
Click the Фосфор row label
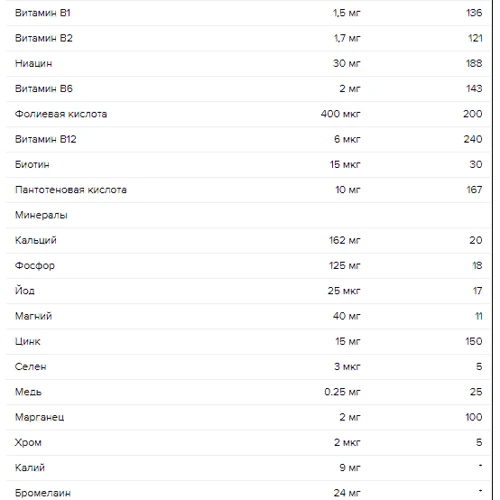click(x=35, y=266)
